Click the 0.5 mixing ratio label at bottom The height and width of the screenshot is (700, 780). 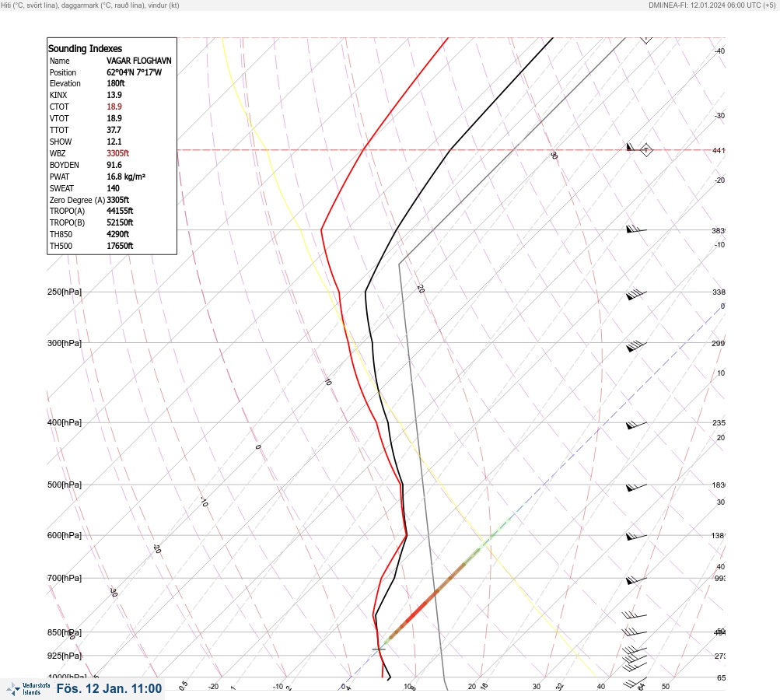(x=183, y=685)
